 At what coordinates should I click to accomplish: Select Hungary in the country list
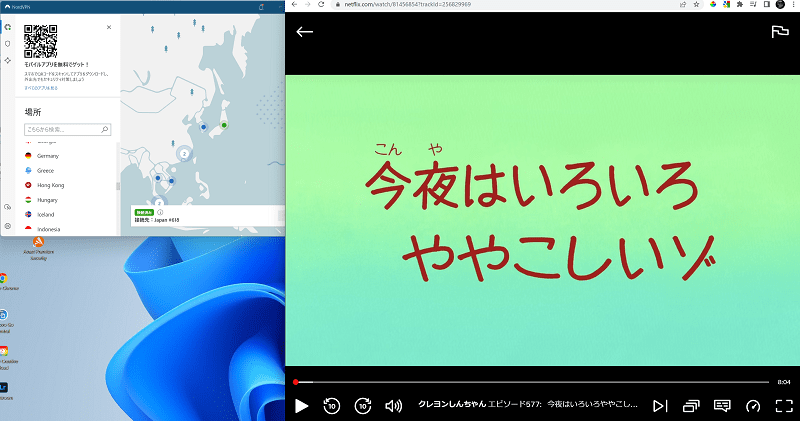pyautogui.click(x=67, y=200)
